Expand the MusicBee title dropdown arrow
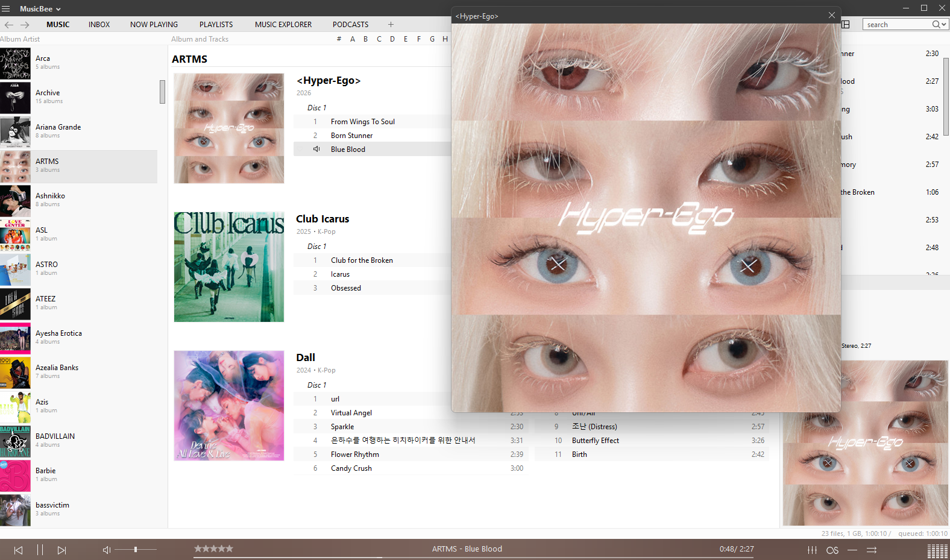 coord(58,9)
